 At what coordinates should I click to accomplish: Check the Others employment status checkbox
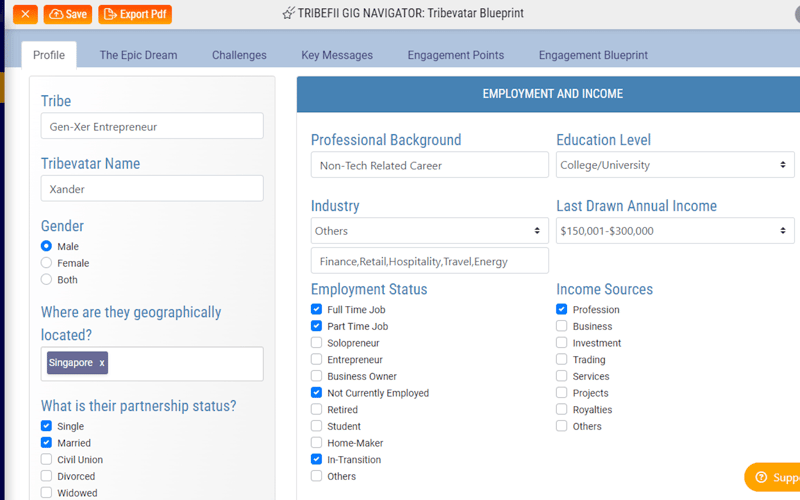(x=316, y=476)
